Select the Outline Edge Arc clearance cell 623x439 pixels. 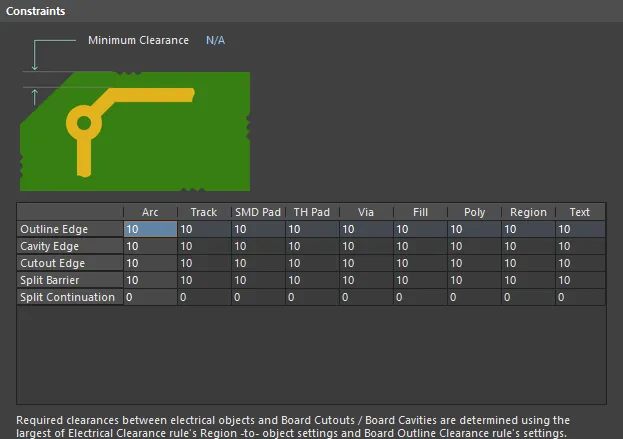tap(150, 229)
